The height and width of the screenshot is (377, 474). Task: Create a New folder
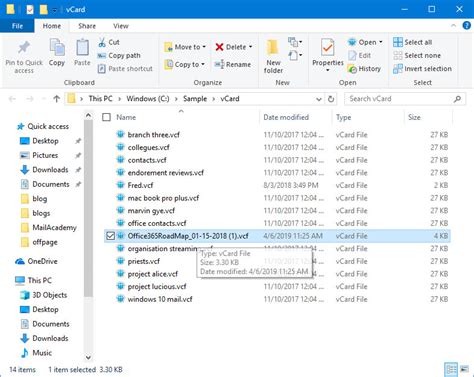tap(273, 56)
